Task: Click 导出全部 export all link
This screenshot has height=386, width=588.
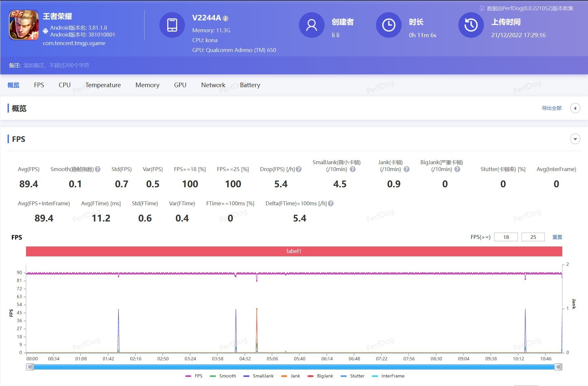Action: (551, 108)
